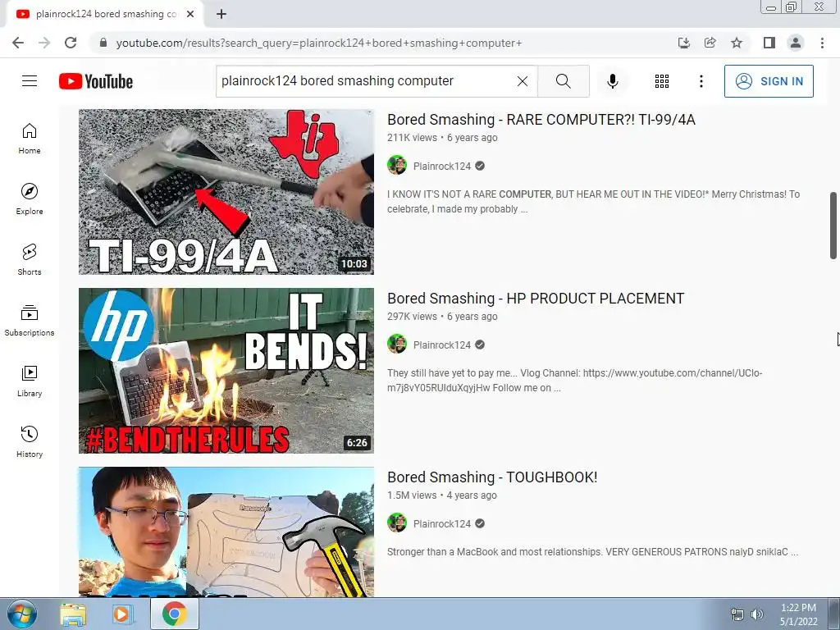The height and width of the screenshot is (630, 840).
Task: Click the install/download icon in address bar
Action: coord(684,43)
